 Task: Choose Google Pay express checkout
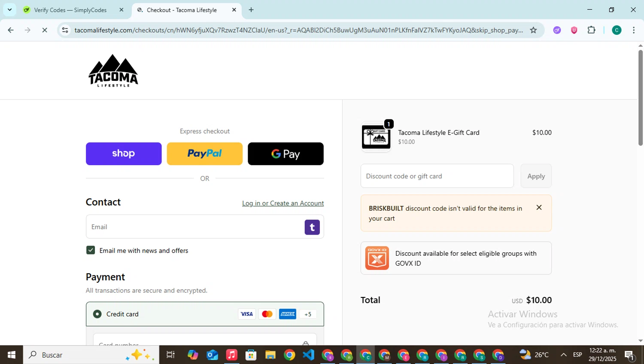pos(286,154)
